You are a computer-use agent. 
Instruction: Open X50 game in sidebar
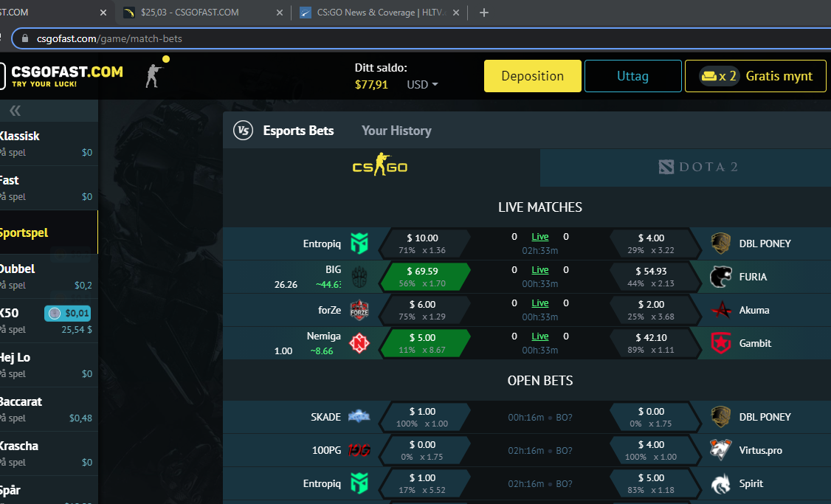click(x=48, y=321)
